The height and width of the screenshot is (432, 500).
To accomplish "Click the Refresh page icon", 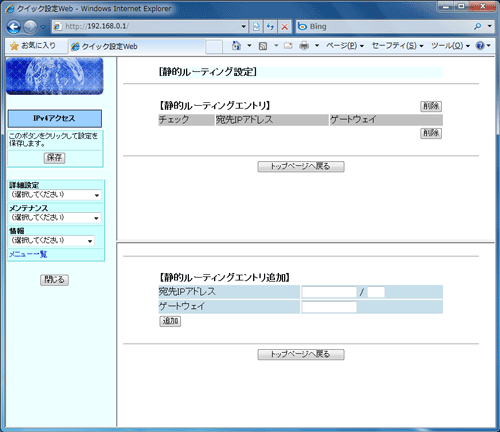I will (270, 27).
